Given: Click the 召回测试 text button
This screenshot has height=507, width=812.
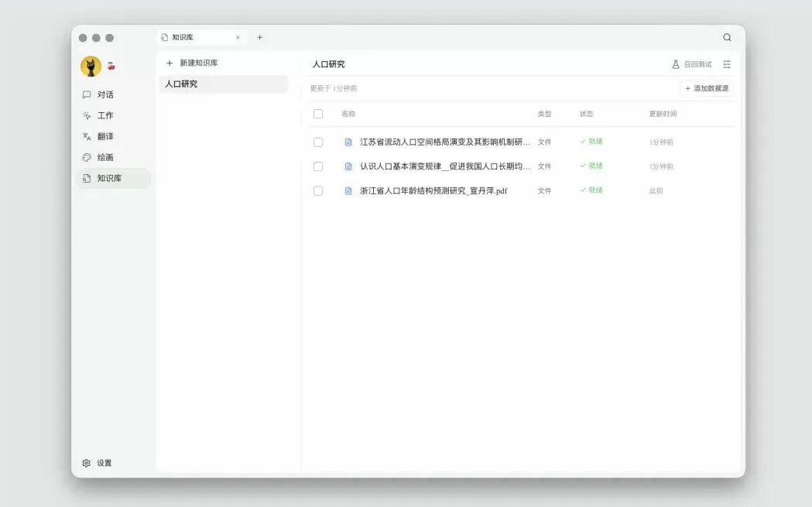Looking at the screenshot, I should (x=697, y=64).
